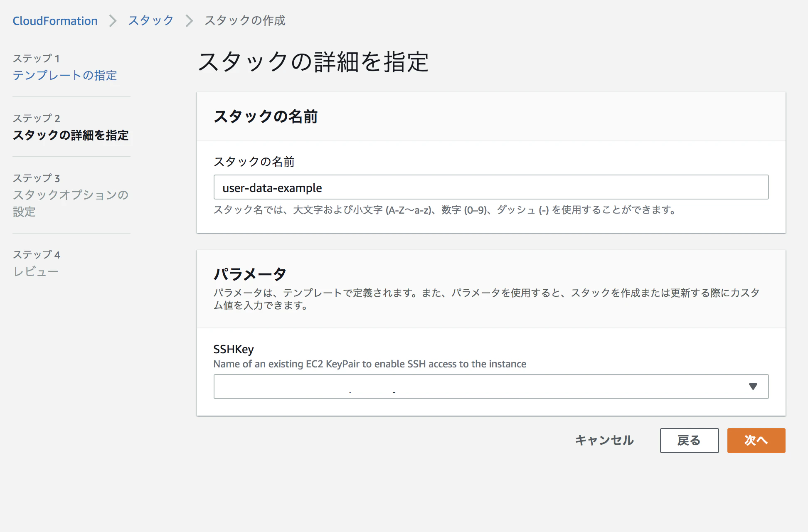Click スタックの作成 breadcrumb text
This screenshot has width=808, height=532.
pyautogui.click(x=245, y=20)
